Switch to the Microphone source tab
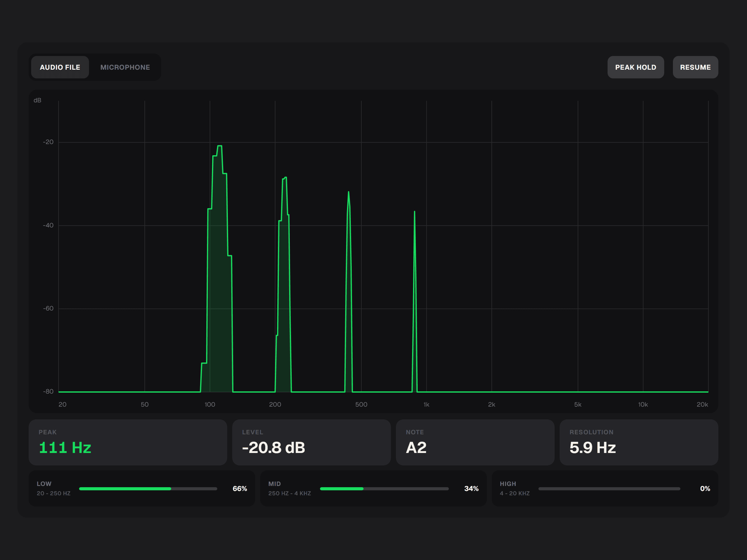Image resolution: width=747 pixels, height=560 pixels. pos(125,67)
